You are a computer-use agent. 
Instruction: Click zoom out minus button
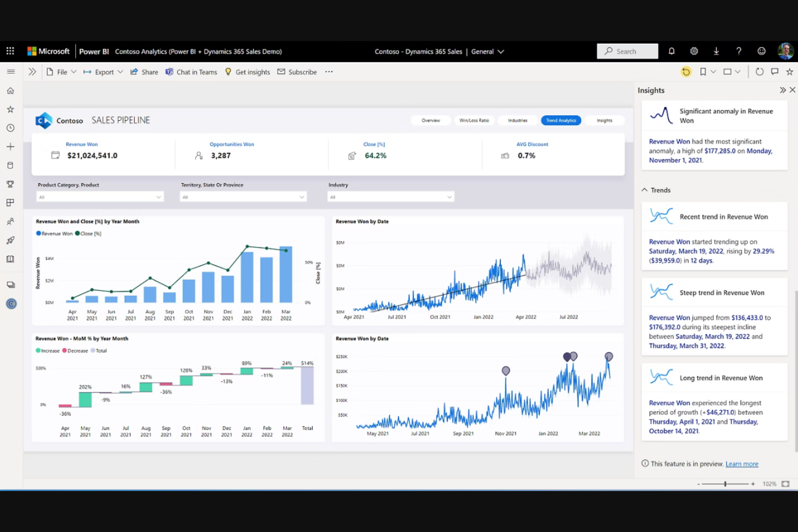pos(698,484)
